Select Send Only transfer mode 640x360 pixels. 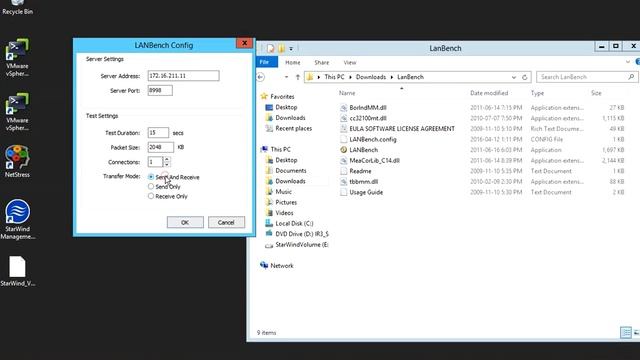[x=151, y=187]
